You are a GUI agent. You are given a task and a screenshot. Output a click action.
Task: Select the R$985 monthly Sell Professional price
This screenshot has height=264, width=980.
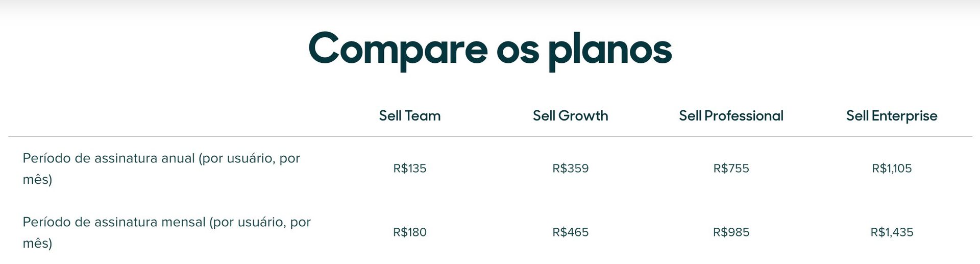click(x=731, y=232)
